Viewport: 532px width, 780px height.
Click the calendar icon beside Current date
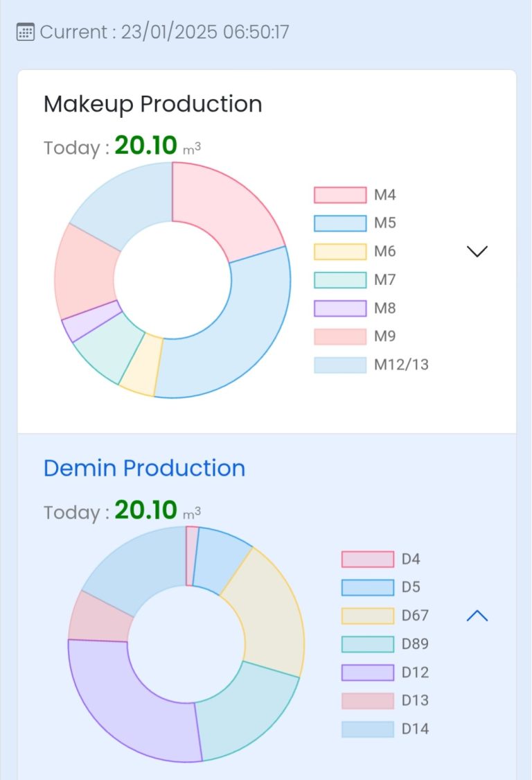pos(25,33)
